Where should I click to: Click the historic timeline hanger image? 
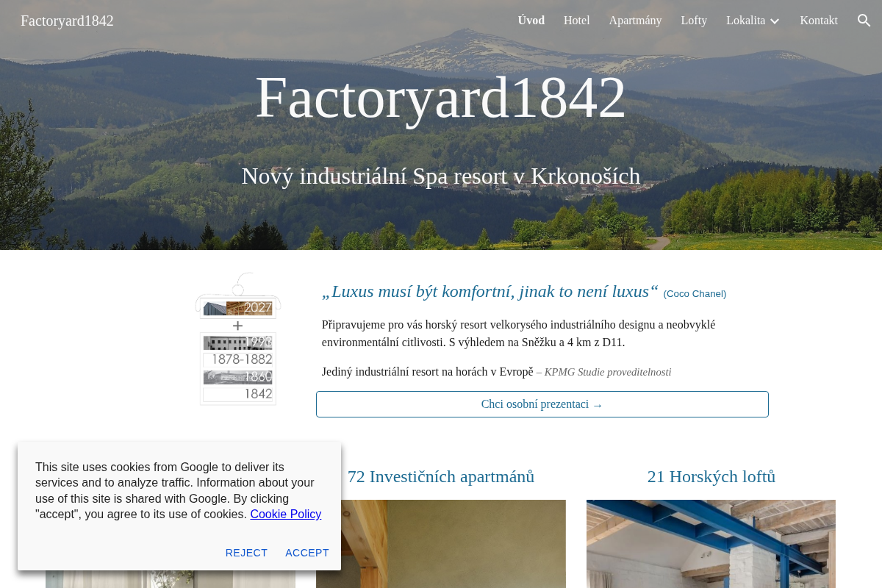point(238,339)
